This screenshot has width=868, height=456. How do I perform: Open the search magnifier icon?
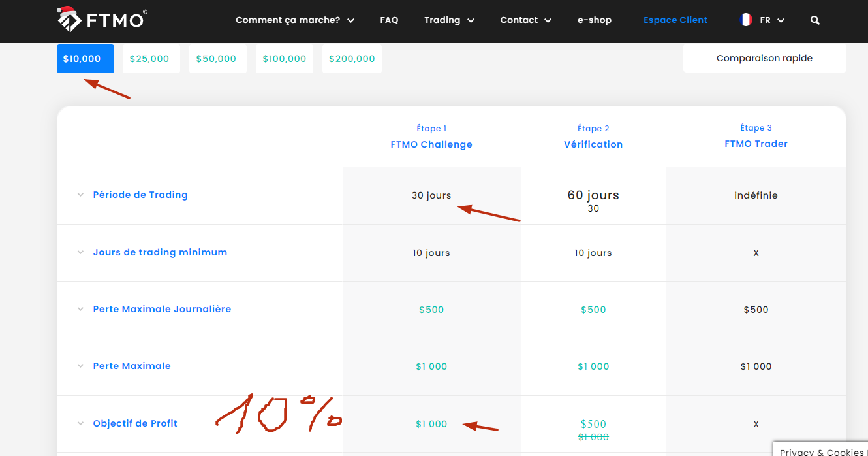point(814,20)
